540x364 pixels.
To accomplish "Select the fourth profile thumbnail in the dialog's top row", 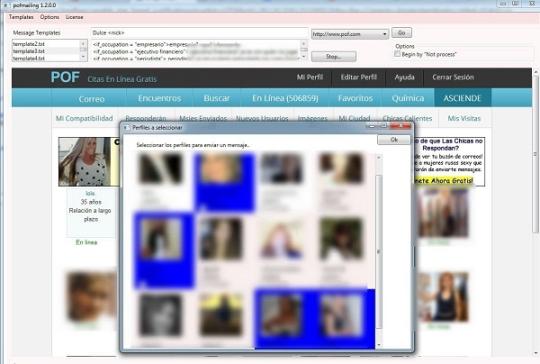I will coord(342,168).
